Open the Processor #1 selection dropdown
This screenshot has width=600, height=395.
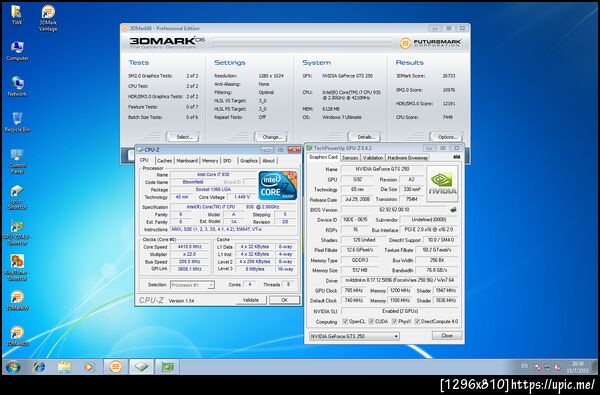[192, 285]
